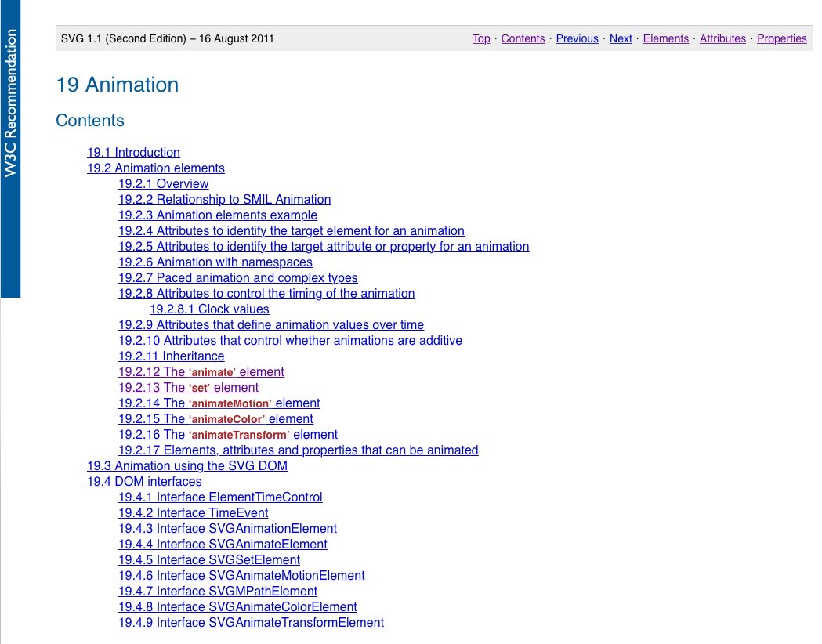Open 19.4.3 Interface SVGAnimationElement

[227, 529]
